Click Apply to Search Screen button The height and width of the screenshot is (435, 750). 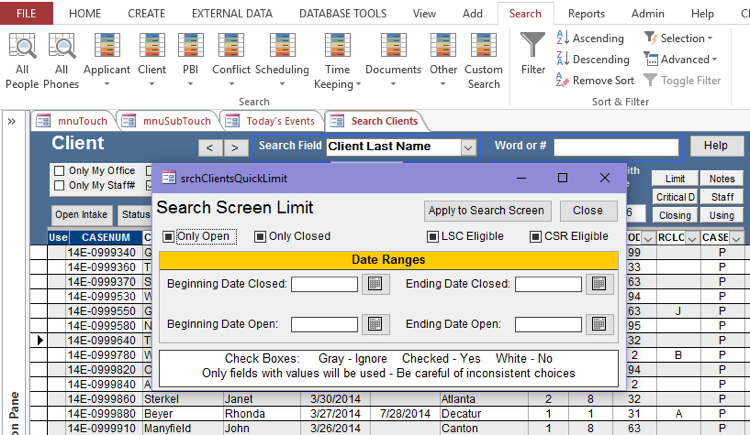point(487,211)
